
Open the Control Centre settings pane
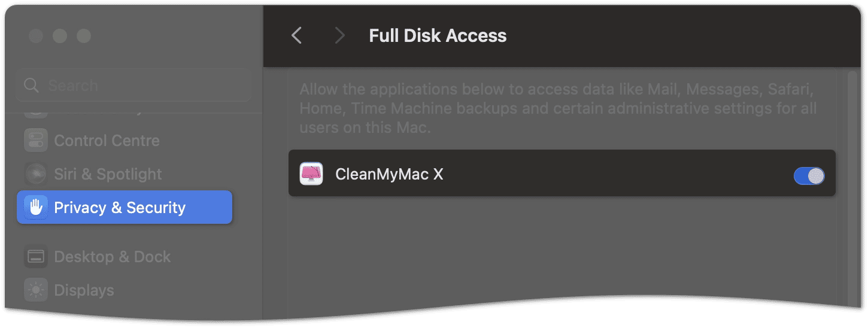click(125, 141)
